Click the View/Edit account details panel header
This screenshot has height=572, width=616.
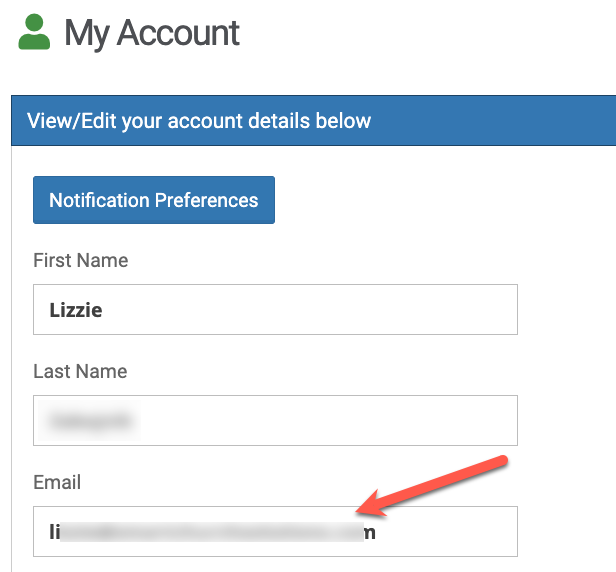tap(200, 121)
